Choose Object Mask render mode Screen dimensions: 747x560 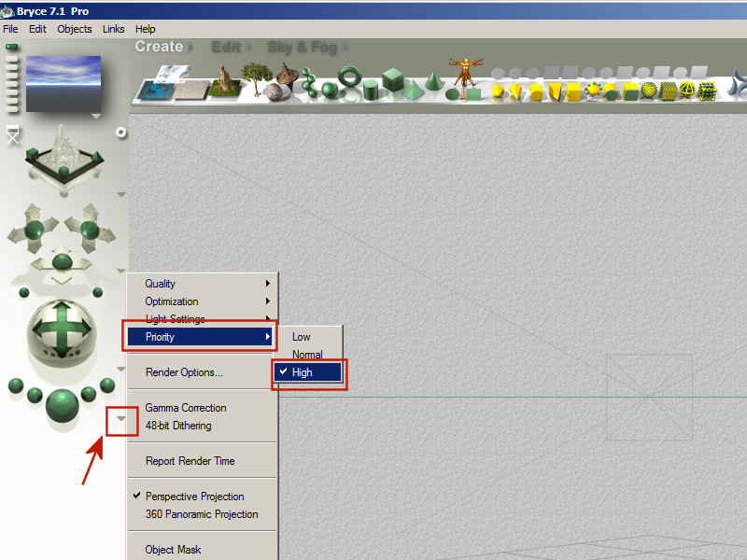[202, 550]
